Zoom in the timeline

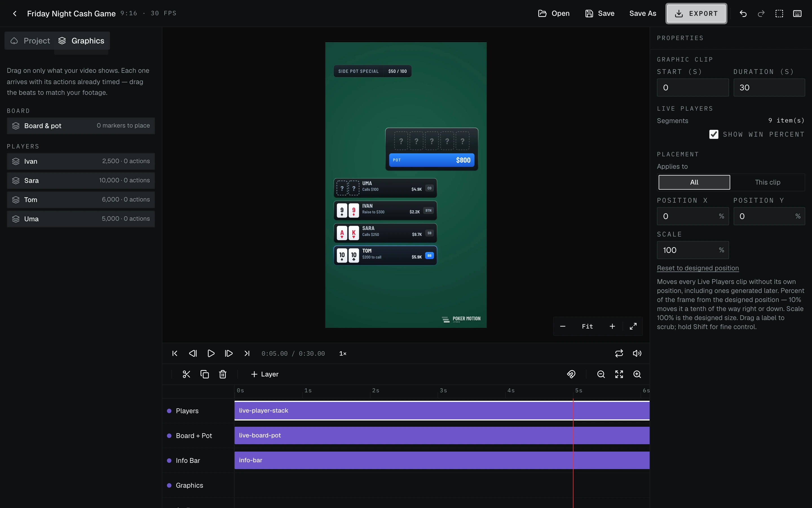(637, 374)
